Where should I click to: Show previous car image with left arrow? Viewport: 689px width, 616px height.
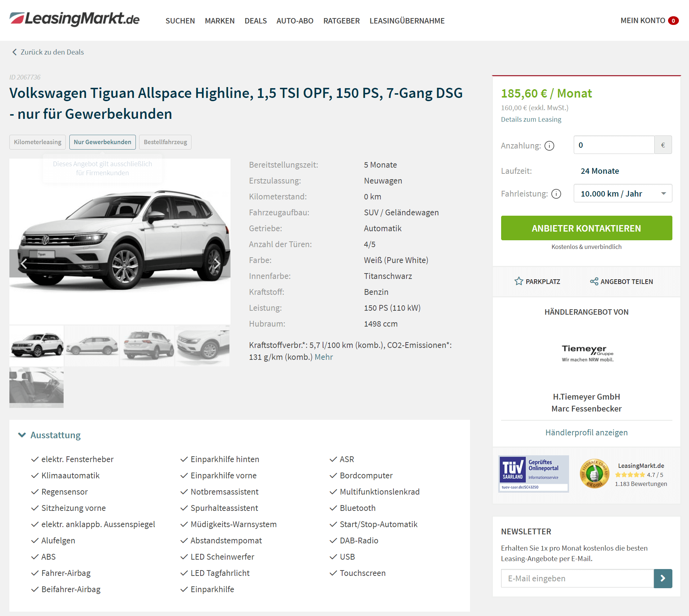(x=24, y=263)
